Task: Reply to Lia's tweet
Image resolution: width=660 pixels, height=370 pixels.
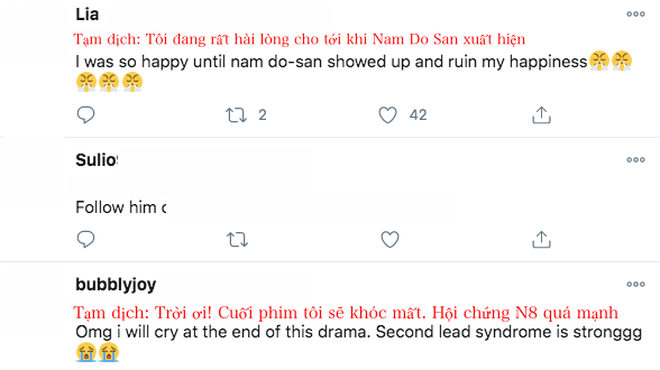Action: click(x=86, y=115)
